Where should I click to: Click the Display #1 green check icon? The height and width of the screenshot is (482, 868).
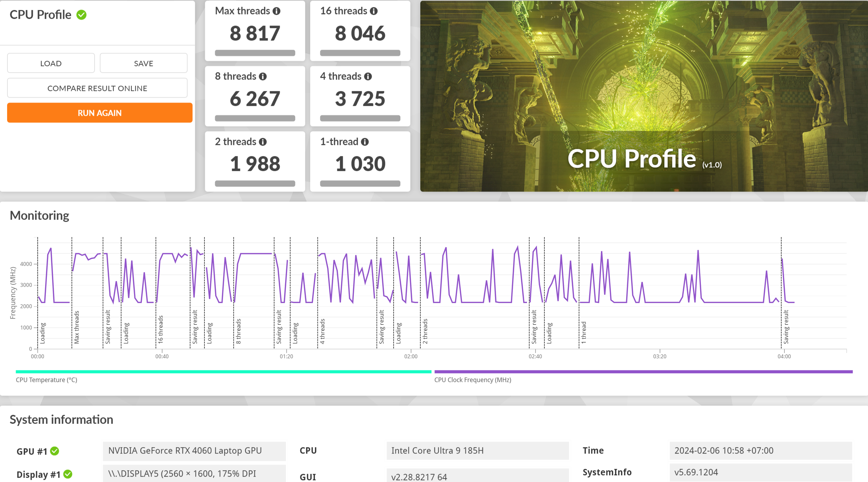point(68,474)
